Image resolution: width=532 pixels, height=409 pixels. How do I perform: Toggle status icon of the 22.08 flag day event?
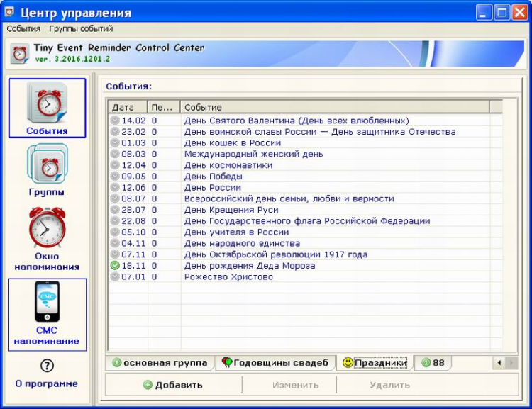(x=116, y=220)
